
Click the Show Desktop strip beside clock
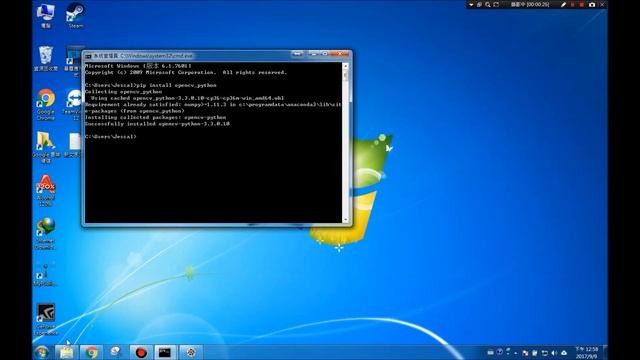[x=606, y=352]
